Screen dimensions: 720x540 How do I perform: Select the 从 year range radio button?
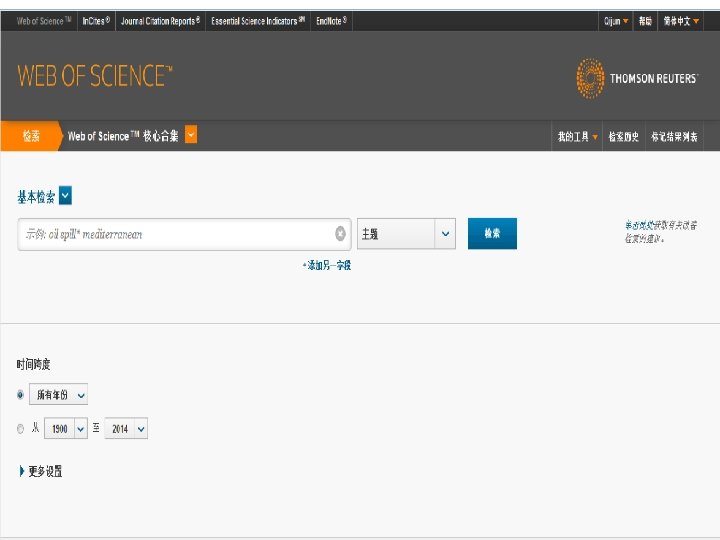click(20, 429)
